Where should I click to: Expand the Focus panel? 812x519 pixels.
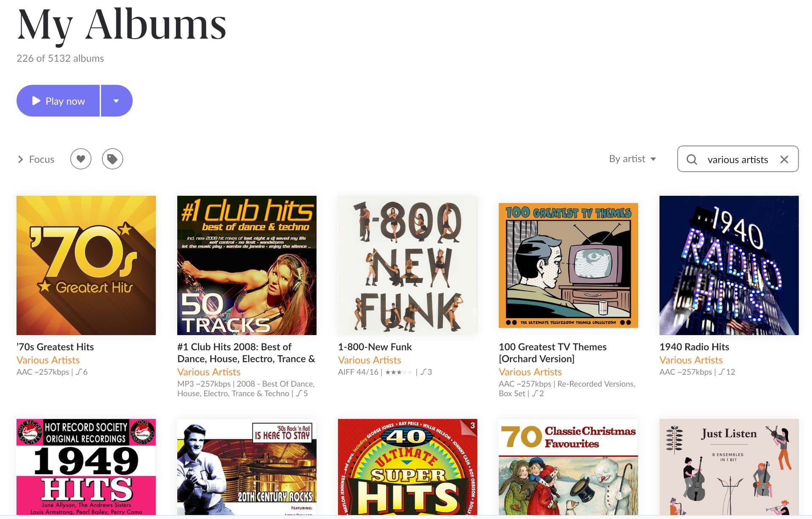36,159
